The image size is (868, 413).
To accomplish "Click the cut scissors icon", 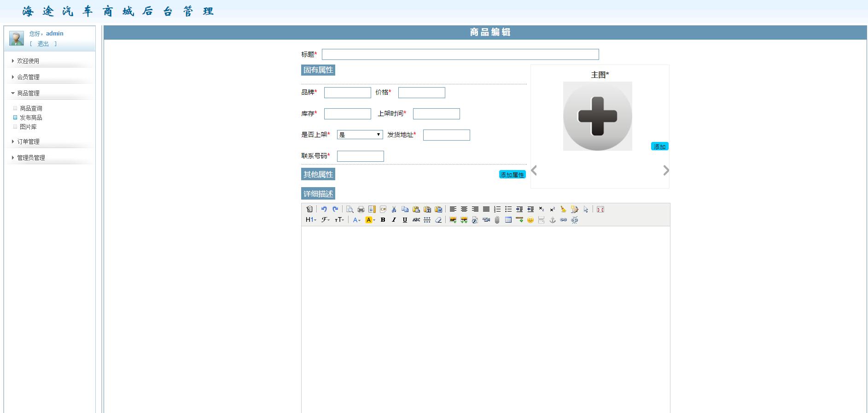I will (394, 209).
